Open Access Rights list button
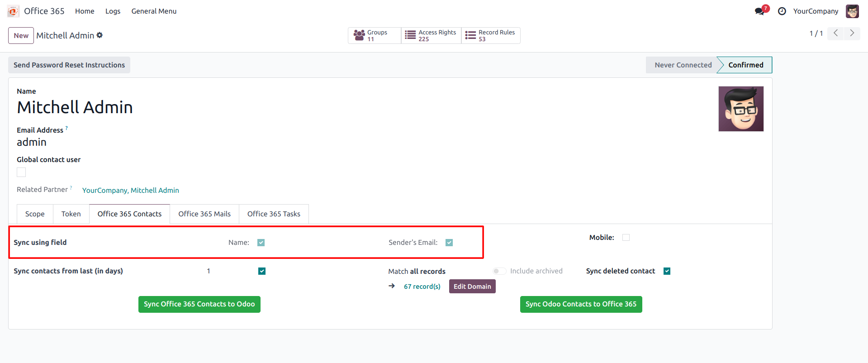868x363 pixels. [x=431, y=35]
